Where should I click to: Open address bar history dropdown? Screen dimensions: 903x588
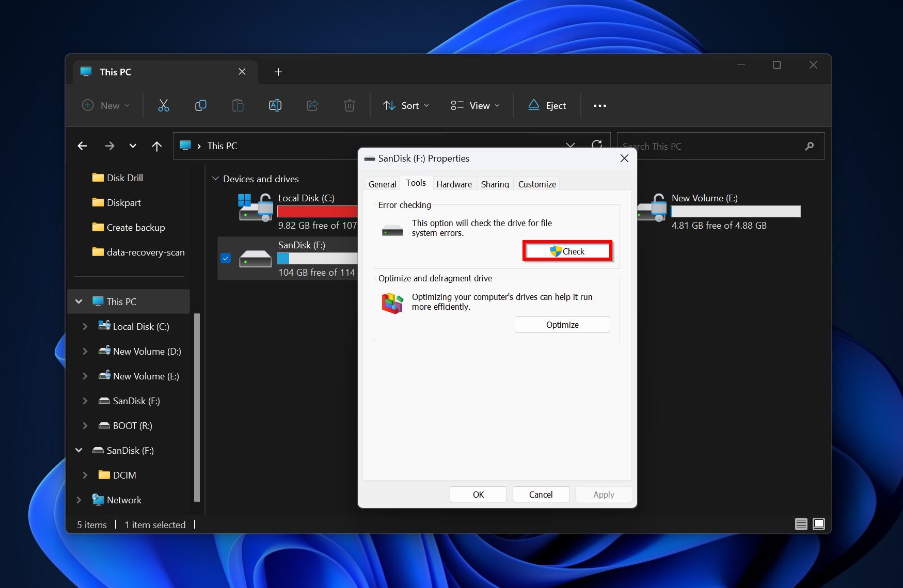571,144
